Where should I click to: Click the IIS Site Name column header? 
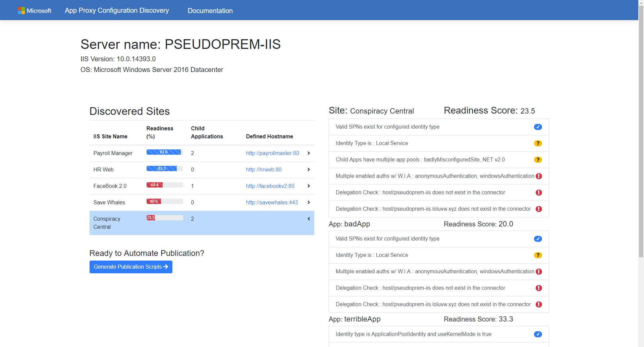click(110, 136)
